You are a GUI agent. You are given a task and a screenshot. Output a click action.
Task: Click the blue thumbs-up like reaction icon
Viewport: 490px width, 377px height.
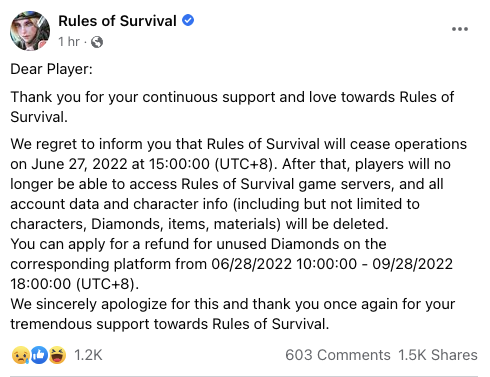coord(39,355)
